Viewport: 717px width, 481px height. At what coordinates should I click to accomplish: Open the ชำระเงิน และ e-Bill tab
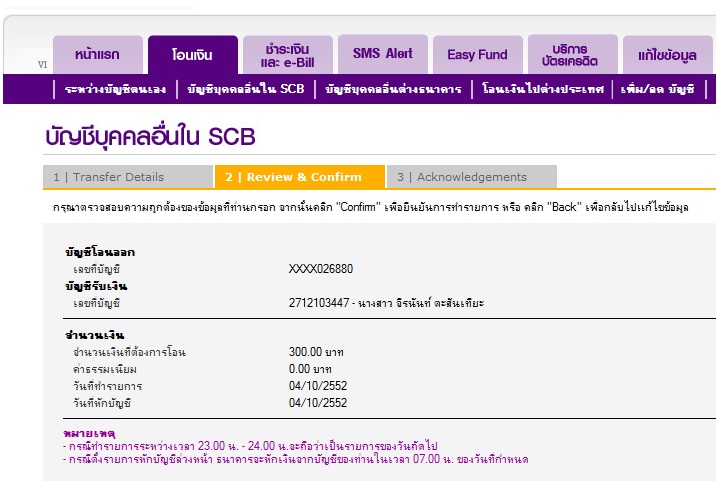click(288, 54)
